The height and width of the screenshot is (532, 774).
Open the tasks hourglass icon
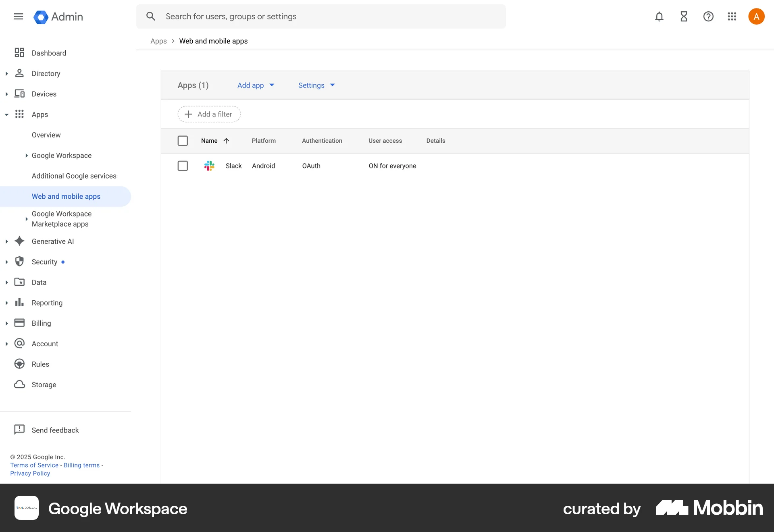tap(684, 17)
